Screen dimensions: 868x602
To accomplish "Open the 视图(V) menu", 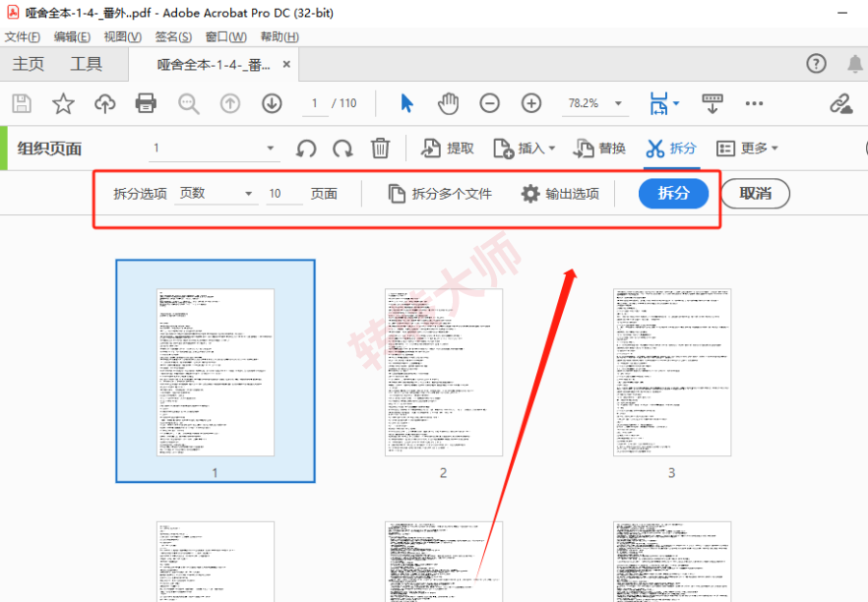I will pos(122,37).
